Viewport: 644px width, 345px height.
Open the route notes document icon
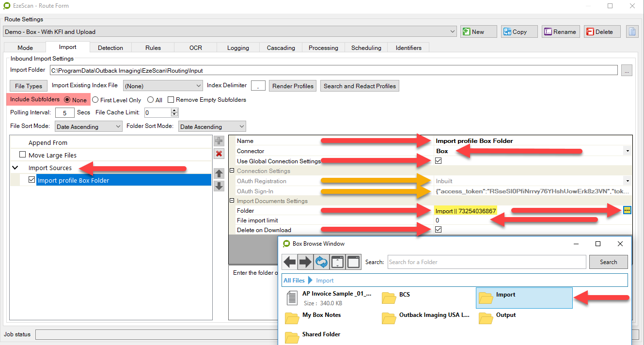[x=632, y=31]
